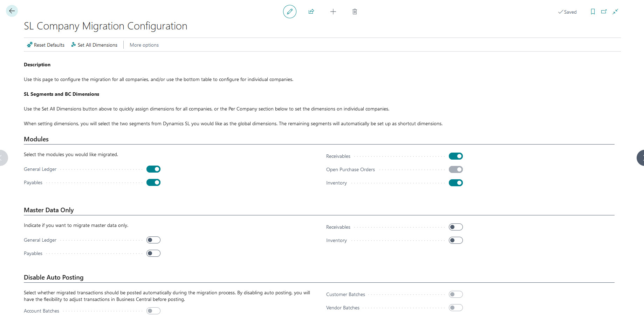
Task: Collapse the Disable Auto Posting section header
Action: point(54,277)
